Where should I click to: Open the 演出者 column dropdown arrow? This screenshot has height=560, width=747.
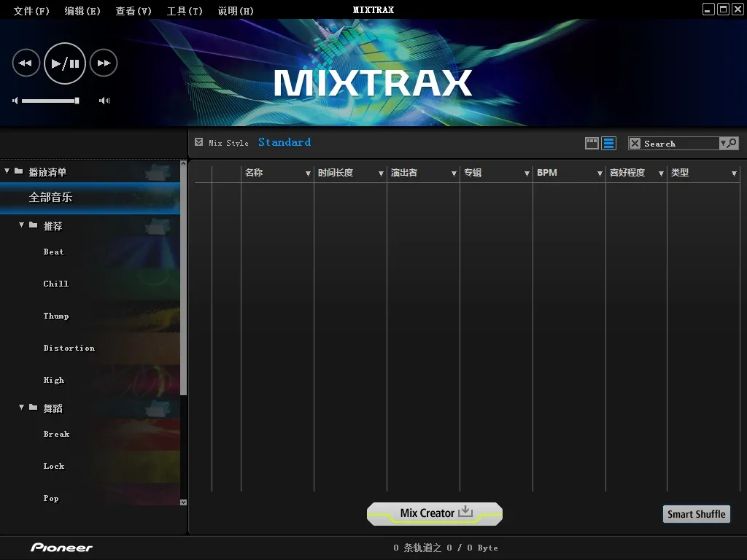[x=454, y=174]
